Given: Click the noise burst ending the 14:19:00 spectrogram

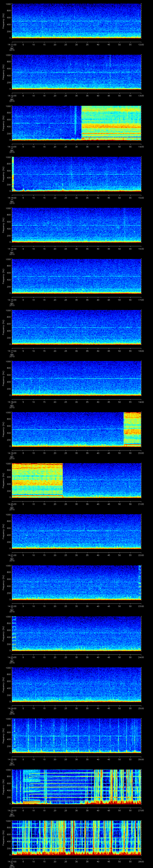Looking at the screenshot, I should click(132, 429).
